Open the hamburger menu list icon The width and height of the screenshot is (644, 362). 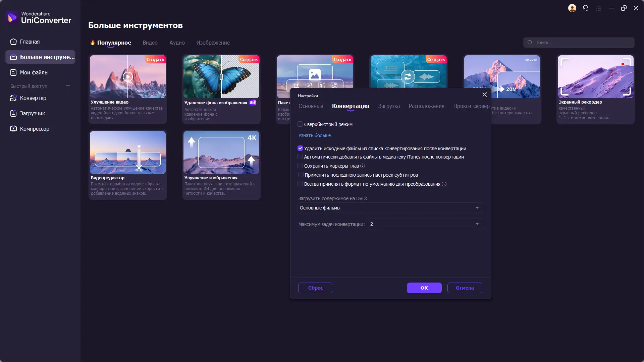click(599, 8)
